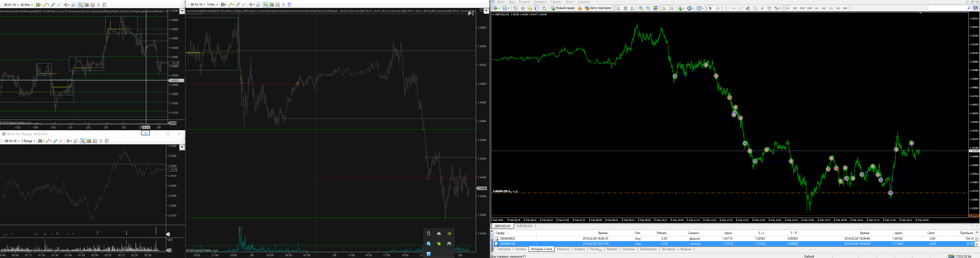Tile chart windows in MetaTrader
Screen dimensions: 980x258
click(655, 8)
